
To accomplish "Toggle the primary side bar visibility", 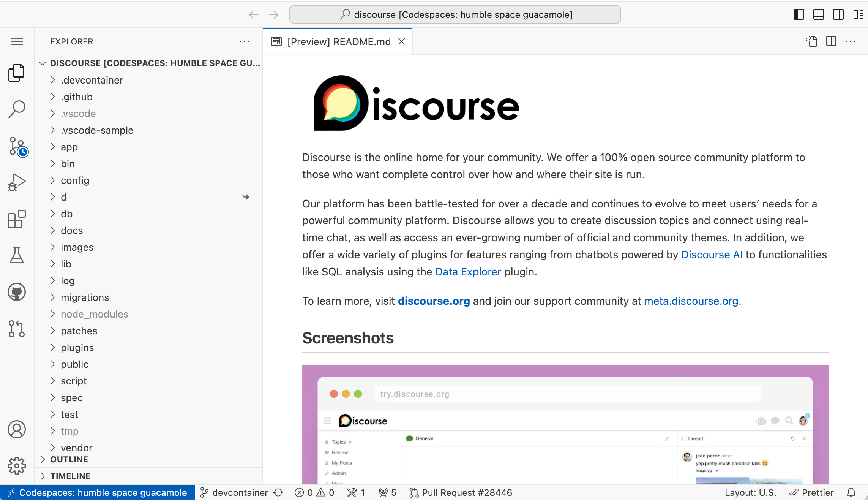I will [x=799, y=14].
